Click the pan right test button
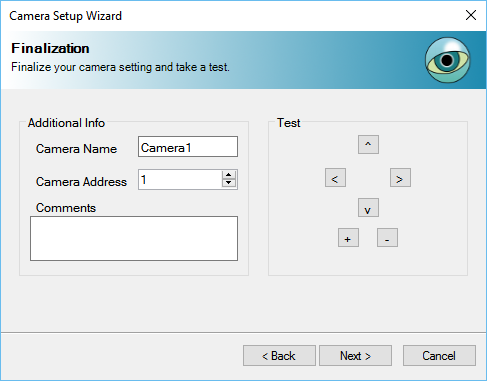Viewport: 487px width, 381px height. click(x=400, y=178)
